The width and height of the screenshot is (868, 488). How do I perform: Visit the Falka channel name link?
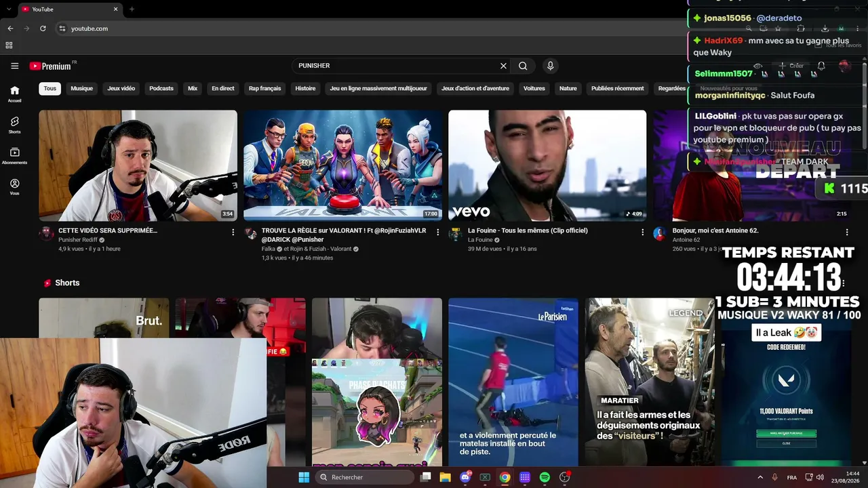tap(269, 249)
